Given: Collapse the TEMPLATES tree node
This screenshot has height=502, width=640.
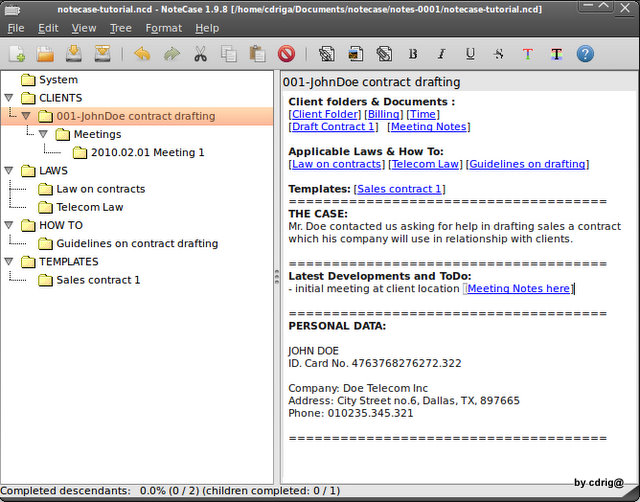Looking at the screenshot, I should [9, 261].
